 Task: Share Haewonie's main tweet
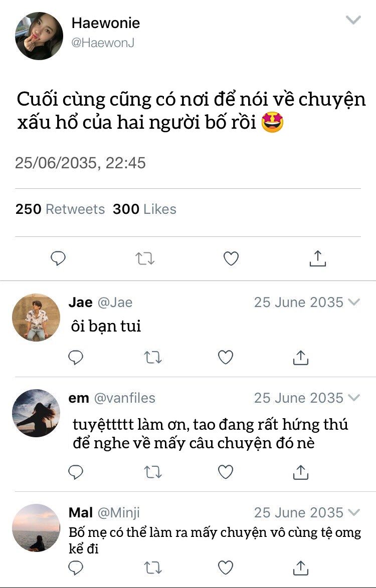point(317,258)
